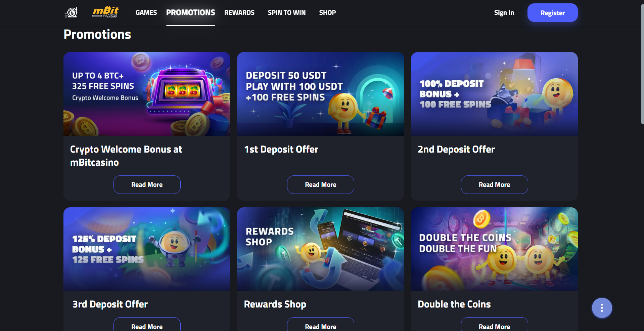Go to the REWARDS page
The width and height of the screenshot is (644, 331).
pos(239,13)
